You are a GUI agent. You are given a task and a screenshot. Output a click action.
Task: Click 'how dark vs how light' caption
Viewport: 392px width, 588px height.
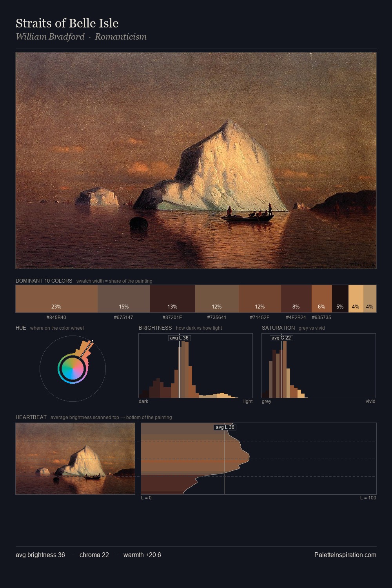tap(199, 328)
